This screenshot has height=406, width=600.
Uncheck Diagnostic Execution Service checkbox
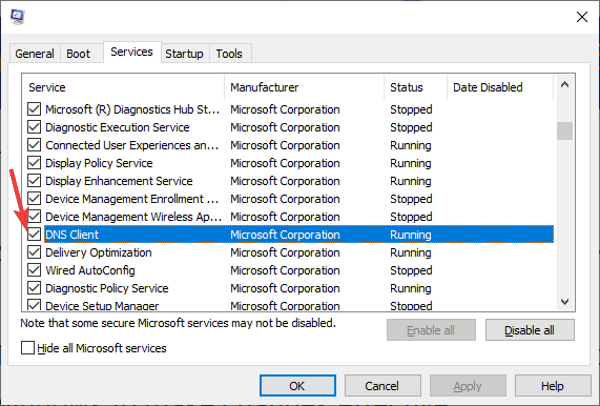(x=35, y=128)
